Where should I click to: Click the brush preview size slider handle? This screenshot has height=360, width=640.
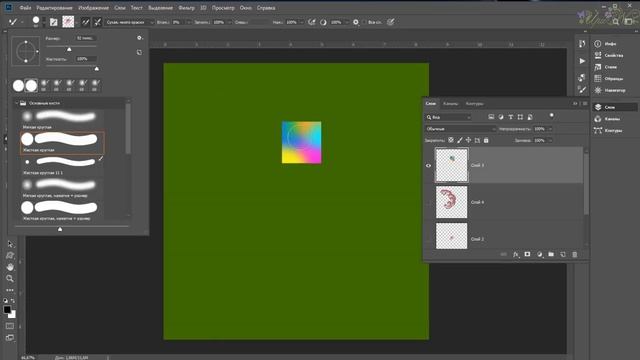pos(60,229)
